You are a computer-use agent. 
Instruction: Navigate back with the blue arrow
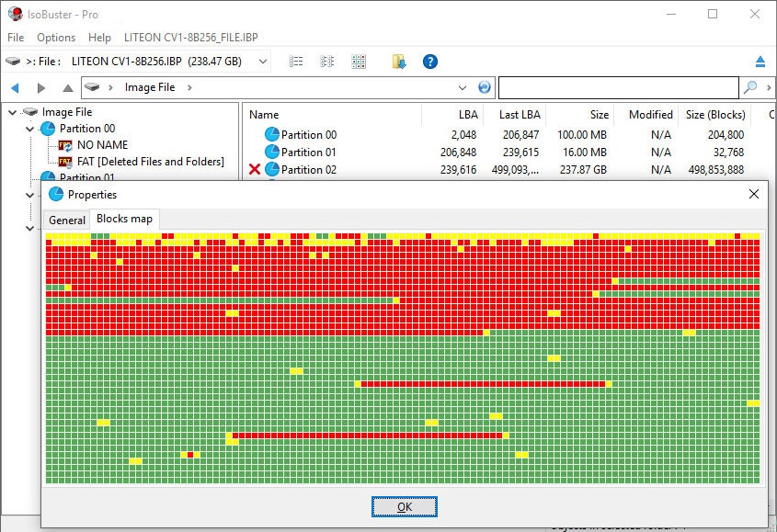[x=15, y=88]
